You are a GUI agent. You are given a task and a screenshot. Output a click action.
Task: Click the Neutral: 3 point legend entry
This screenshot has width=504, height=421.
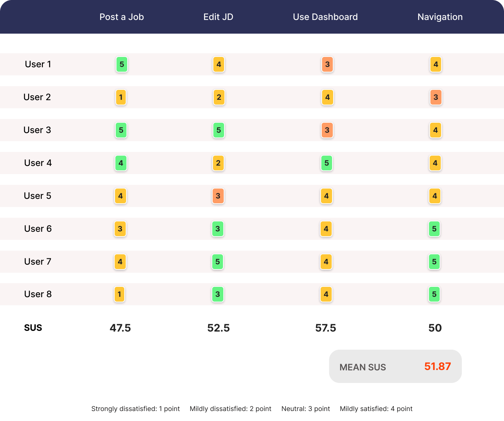(x=306, y=409)
